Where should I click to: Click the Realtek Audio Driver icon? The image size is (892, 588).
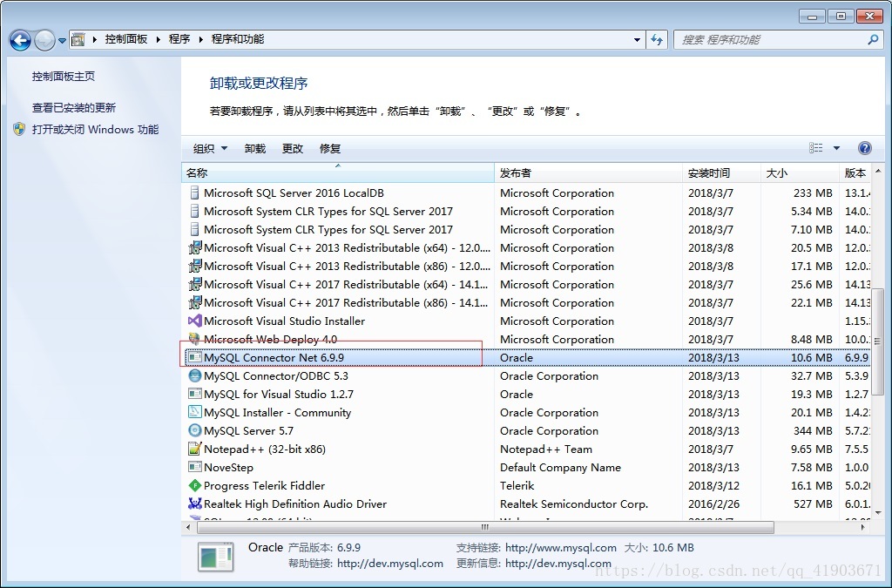click(x=194, y=504)
